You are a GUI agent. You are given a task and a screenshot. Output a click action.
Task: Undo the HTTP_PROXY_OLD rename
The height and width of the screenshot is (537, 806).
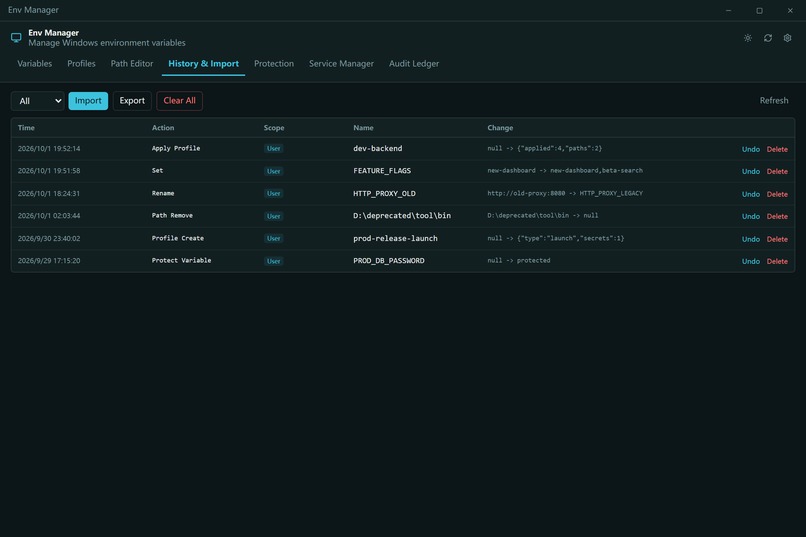click(750, 194)
